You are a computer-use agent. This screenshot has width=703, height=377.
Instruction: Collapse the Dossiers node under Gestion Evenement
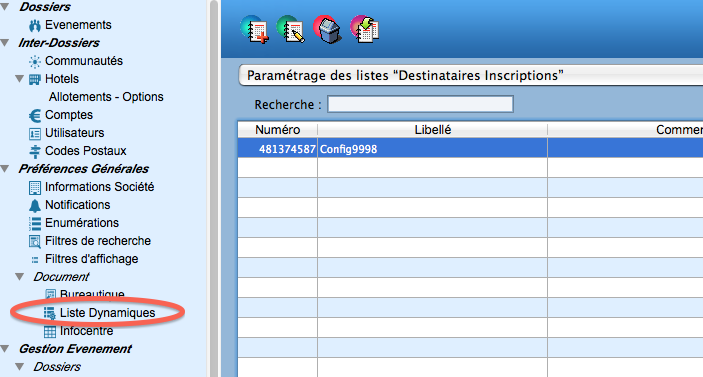click(x=19, y=366)
